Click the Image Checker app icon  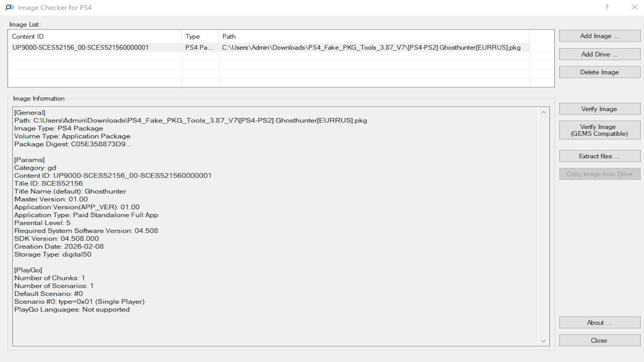coord(10,7)
